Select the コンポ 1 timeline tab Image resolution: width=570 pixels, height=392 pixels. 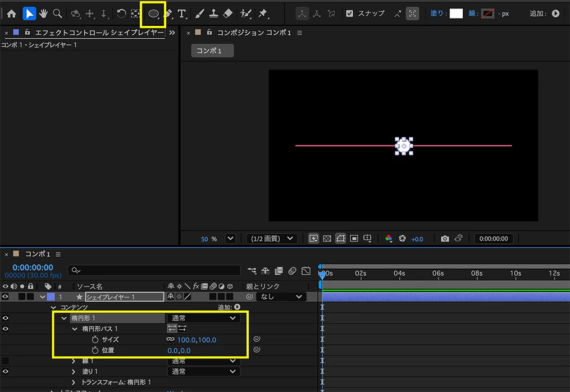38,254
